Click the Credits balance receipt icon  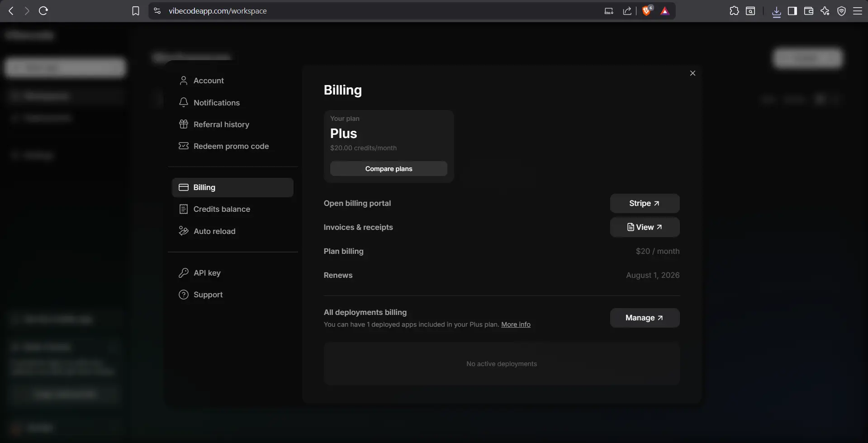pyautogui.click(x=183, y=209)
